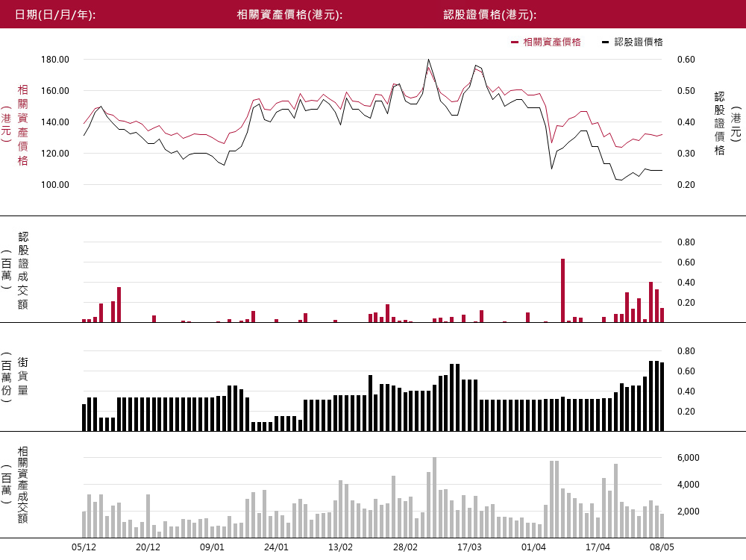The height and width of the screenshot is (560, 746).
Task: Click the 100.00 left axis value
Action: (55, 185)
